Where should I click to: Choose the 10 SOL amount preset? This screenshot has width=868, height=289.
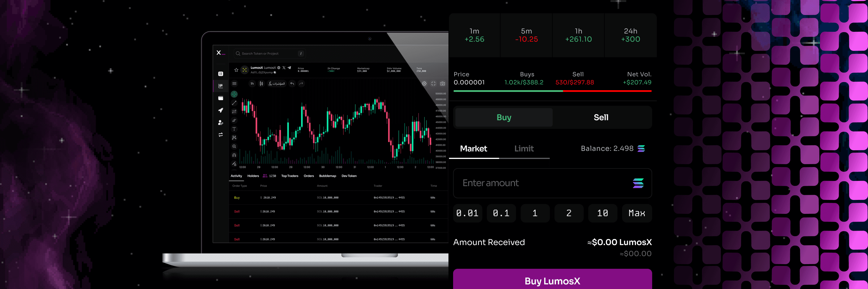tap(602, 213)
